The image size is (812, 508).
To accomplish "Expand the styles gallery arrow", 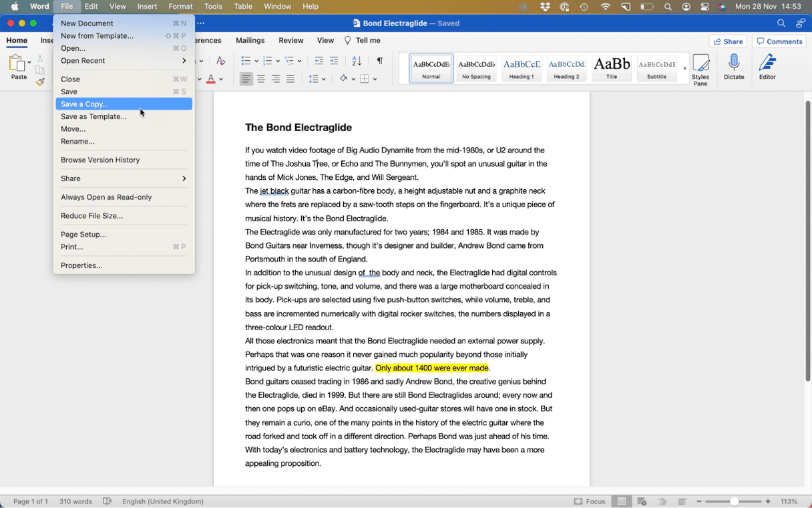I will click(x=684, y=68).
